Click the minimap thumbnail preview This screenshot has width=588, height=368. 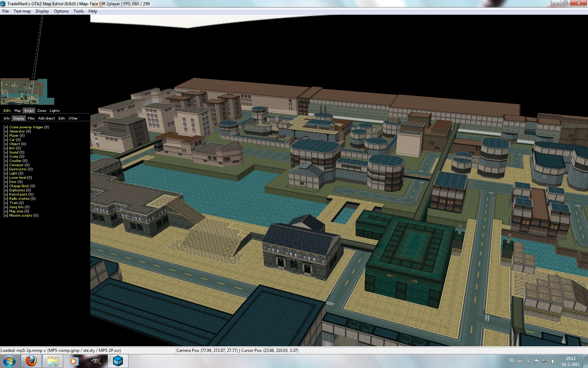(x=27, y=91)
